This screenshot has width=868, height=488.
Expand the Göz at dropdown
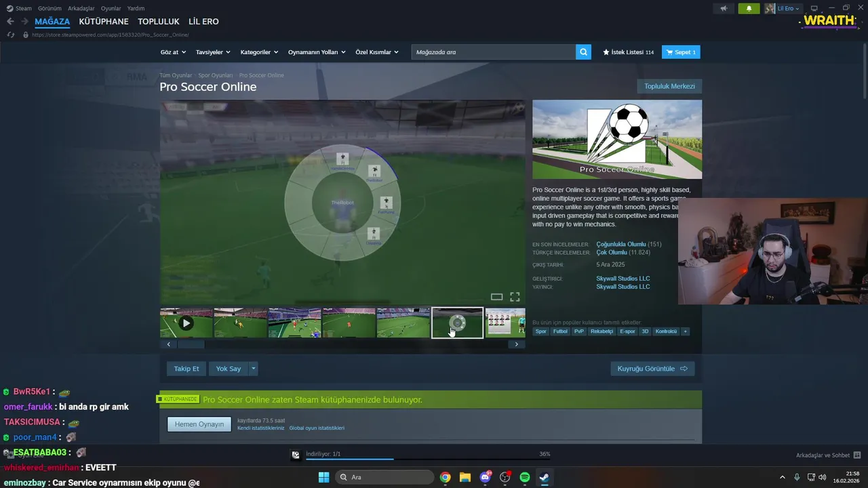[173, 52]
